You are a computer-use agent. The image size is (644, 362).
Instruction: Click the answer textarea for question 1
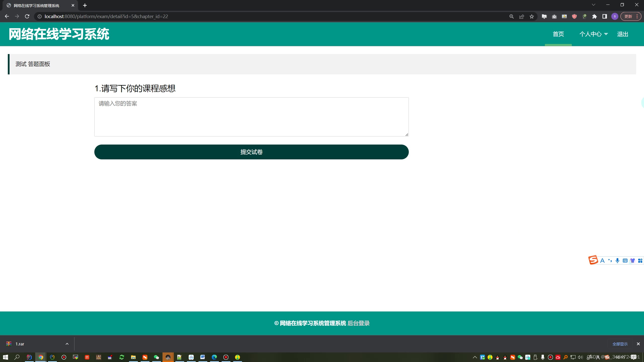(x=251, y=117)
